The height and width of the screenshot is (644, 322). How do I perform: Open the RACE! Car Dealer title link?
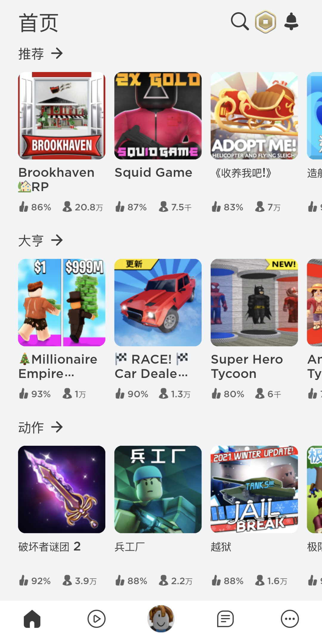(152, 366)
